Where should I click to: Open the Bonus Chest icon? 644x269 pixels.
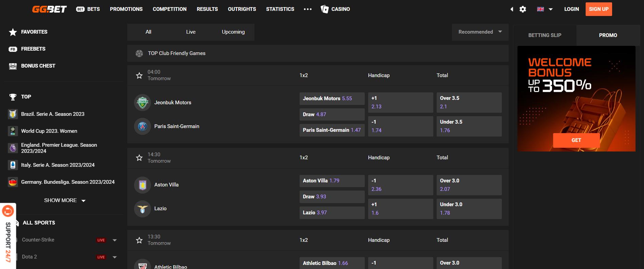13,66
